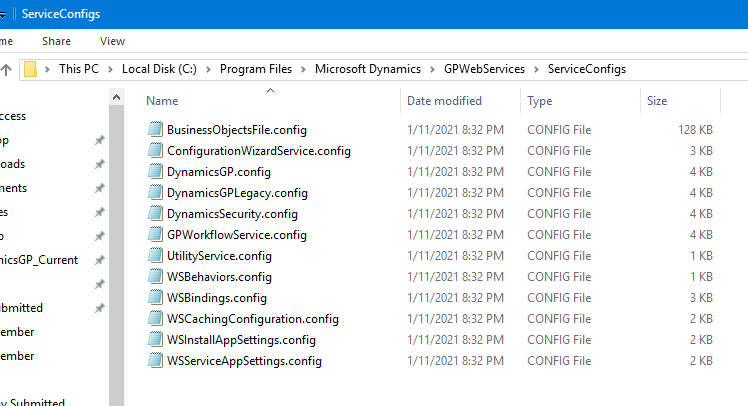Select the BusinessObjectsFile.config file name
Screen dimensions: 748x406
coord(237,130)
